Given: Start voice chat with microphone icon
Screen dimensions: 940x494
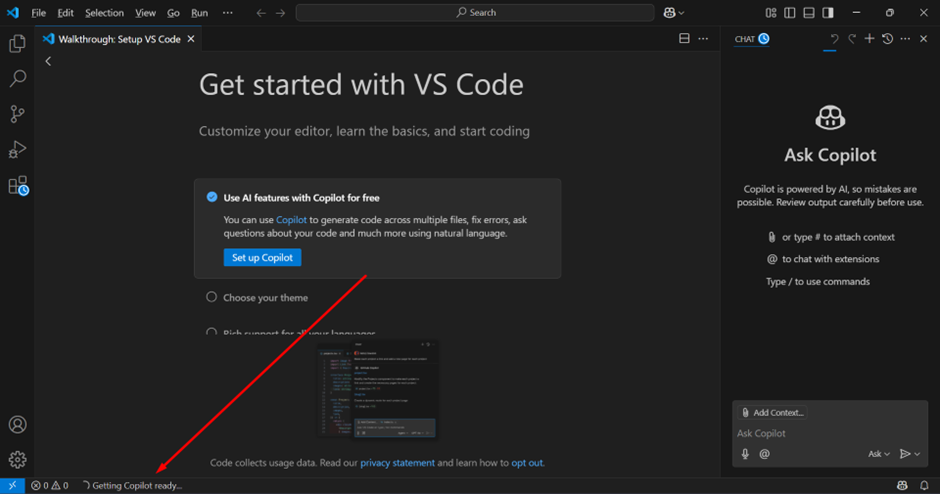Looking at the screenshot, I should [x=745, y=454].
